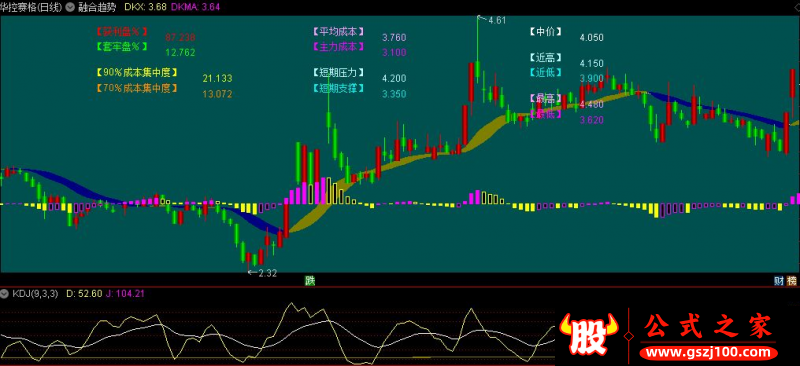Click the 2.32 low price marker
Image resolution: width=800 pixels, height=366 pixels.
(267, 273)
